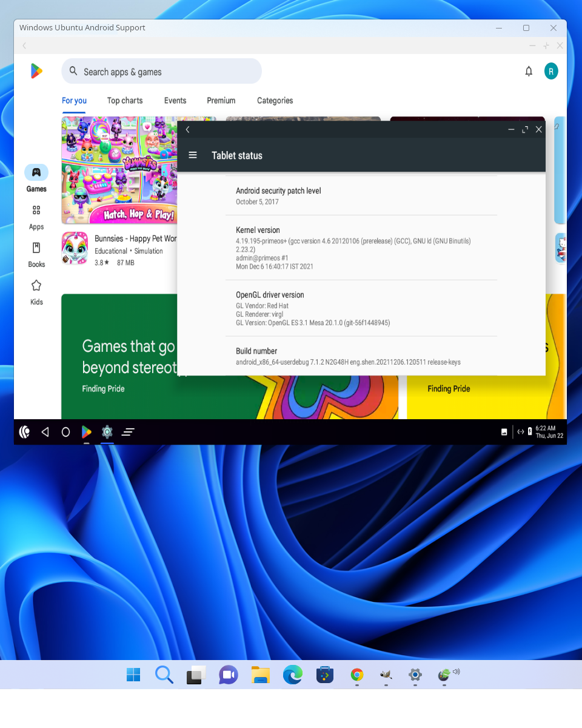582x728 pixels.
Task: Open the Play Store from the Android taskbar
Action: (x=87, y=432)
